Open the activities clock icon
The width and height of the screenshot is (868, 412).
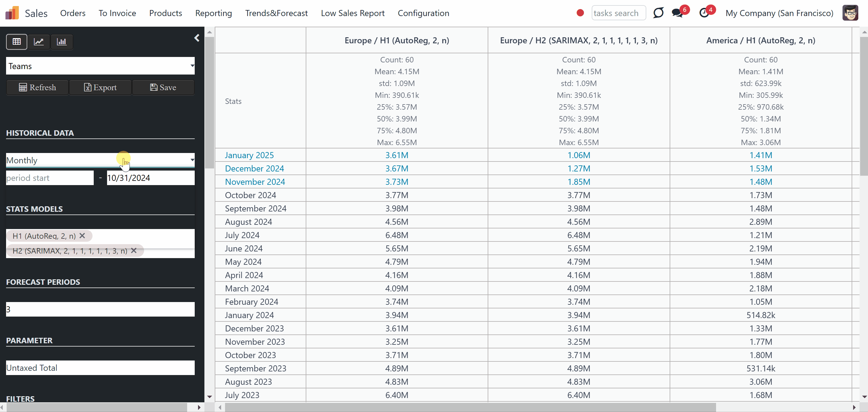click(x=704, y=13)
